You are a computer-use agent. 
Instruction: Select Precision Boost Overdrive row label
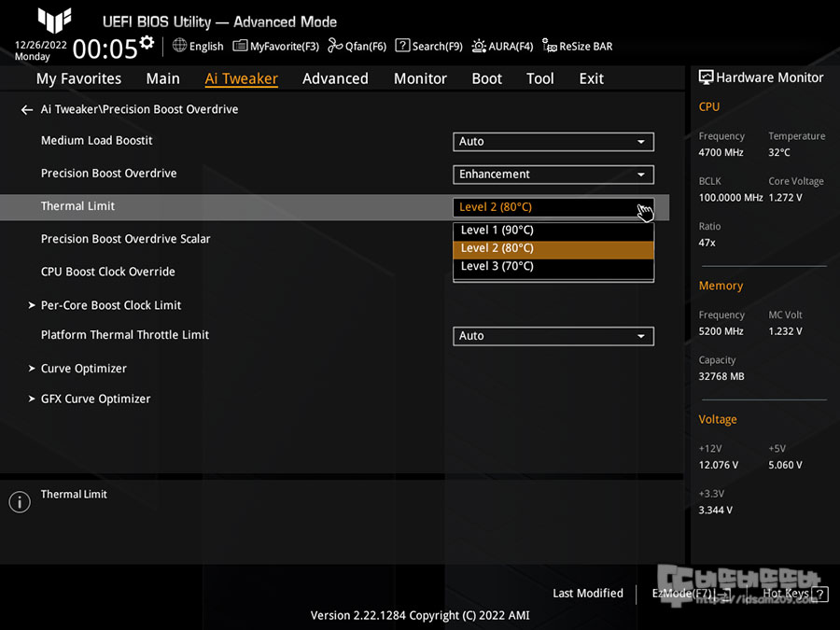point(109,173)
